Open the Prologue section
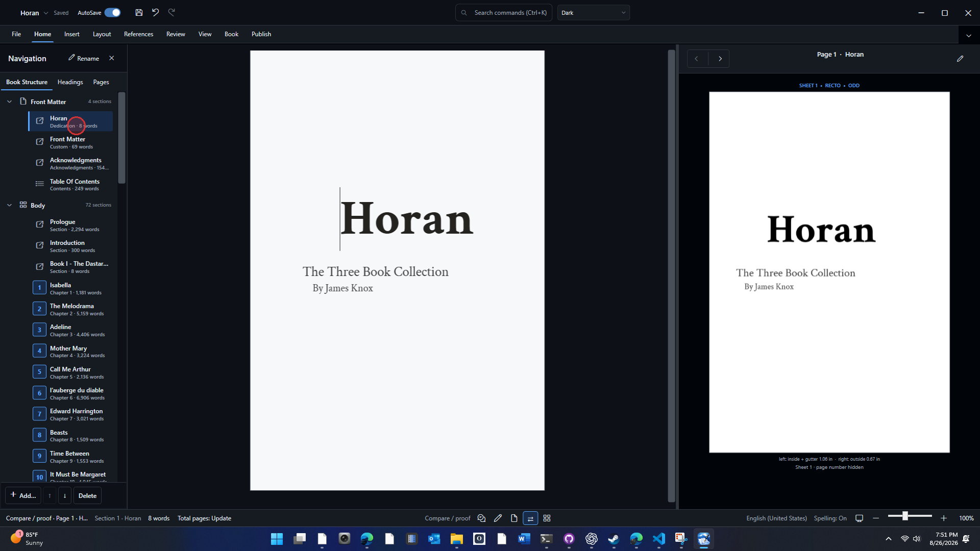 [x=71, y=226]
